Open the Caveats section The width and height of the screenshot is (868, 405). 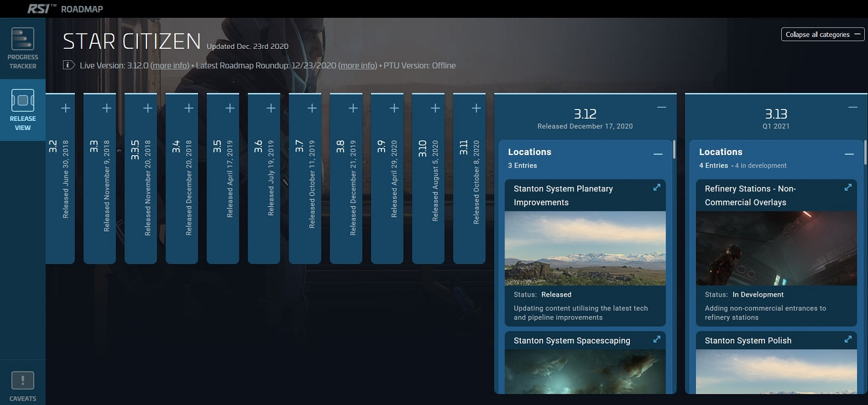coord(23,385)
